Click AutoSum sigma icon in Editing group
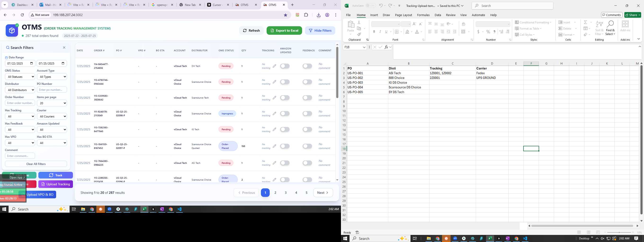644x242 pixels. pyautogui.click(x=586, y=22)
